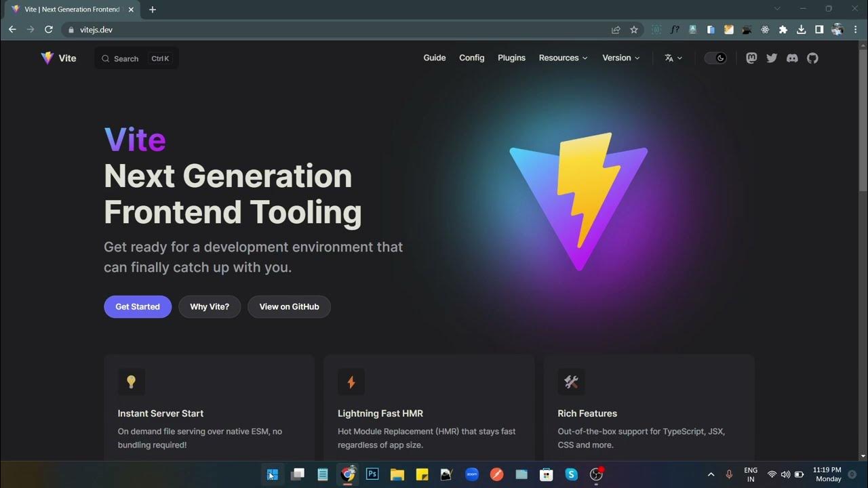
Task: Click the Lightning Fast HMR heading
Action: tap(380, 413)
